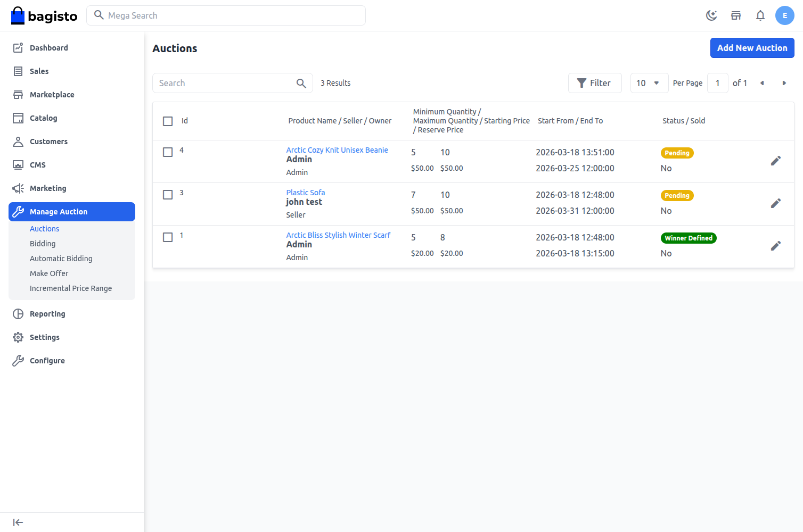Select the row checkbox for auction Id 1

point(168,237)
